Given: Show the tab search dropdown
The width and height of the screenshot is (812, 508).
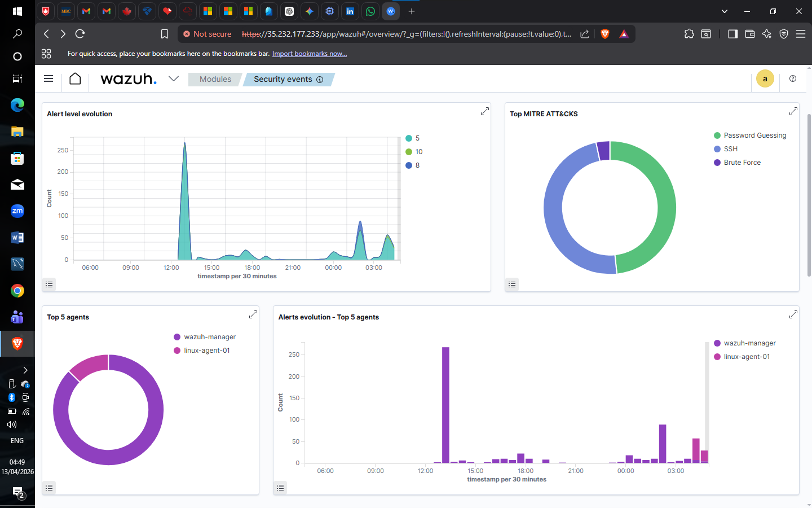Looking at the screenshot, I should tap(725, 11).
